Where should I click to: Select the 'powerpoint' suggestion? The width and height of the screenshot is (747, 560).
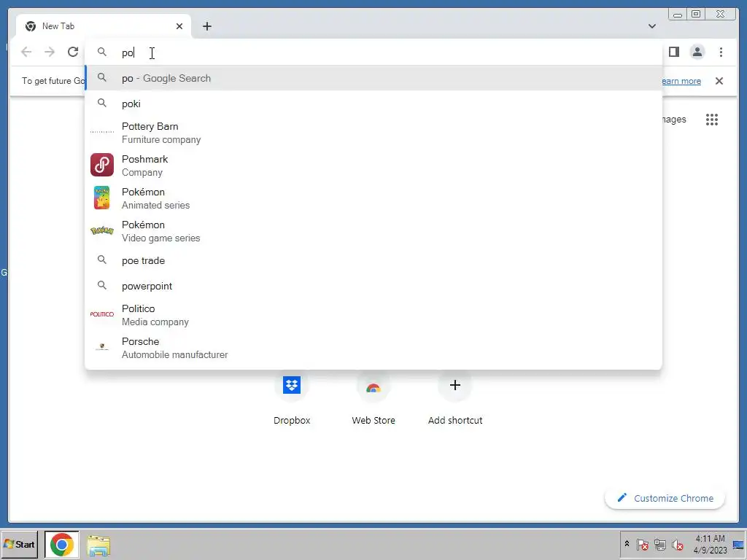[x=373, y=286]
